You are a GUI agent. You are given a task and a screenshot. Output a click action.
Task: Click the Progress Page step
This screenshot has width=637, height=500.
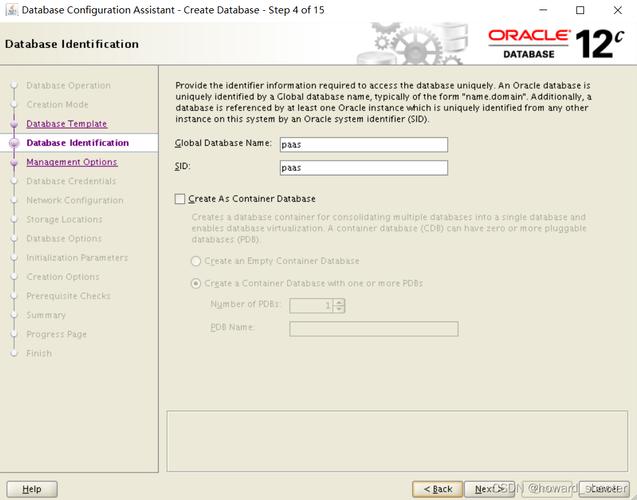tap(56, 334)
